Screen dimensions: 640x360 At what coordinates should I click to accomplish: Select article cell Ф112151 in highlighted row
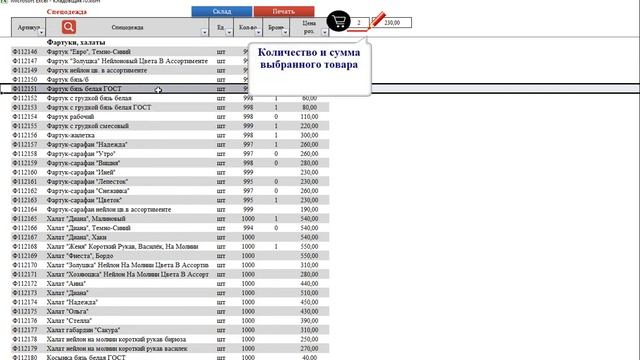(x=24, y=89)
